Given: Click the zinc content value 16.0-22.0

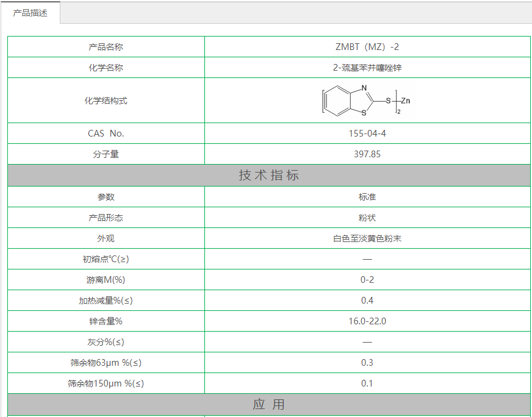Looking at the screenshot, I should click(x=367, y=321).
